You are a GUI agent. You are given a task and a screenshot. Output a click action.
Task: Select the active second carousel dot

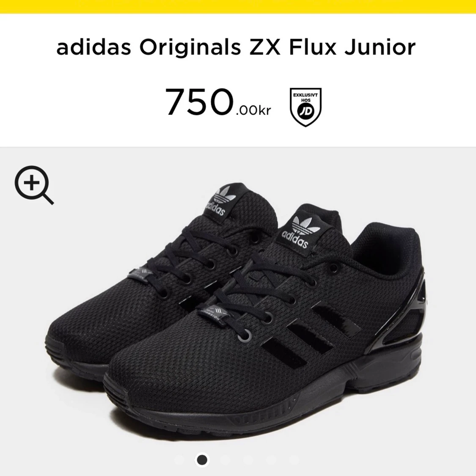[x=202, y=459]
